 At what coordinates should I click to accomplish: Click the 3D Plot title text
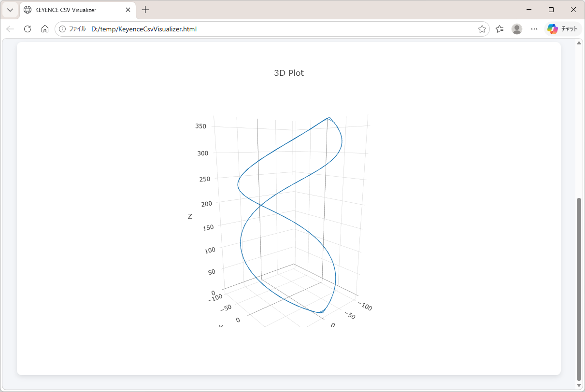point(289,73)
